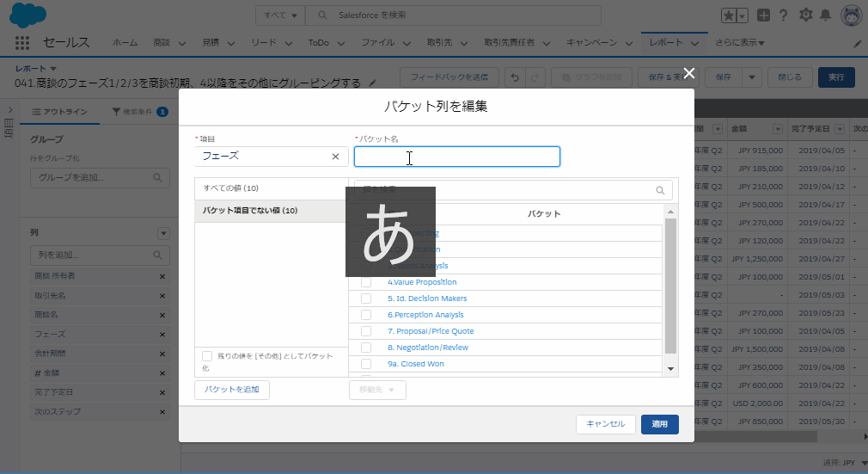
Task: Click the Salesforce cloud logo
Action: [x=28, y=15]
